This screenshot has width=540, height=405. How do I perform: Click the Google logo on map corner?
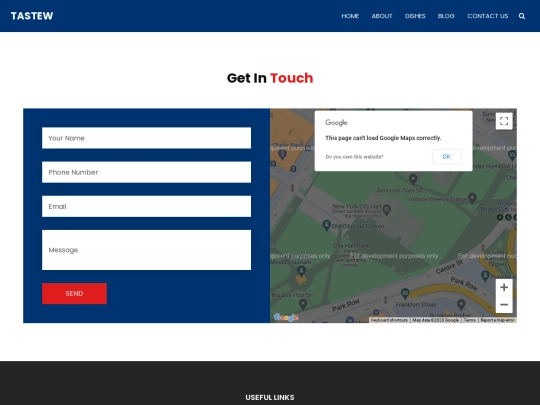(x=285, y=317)
